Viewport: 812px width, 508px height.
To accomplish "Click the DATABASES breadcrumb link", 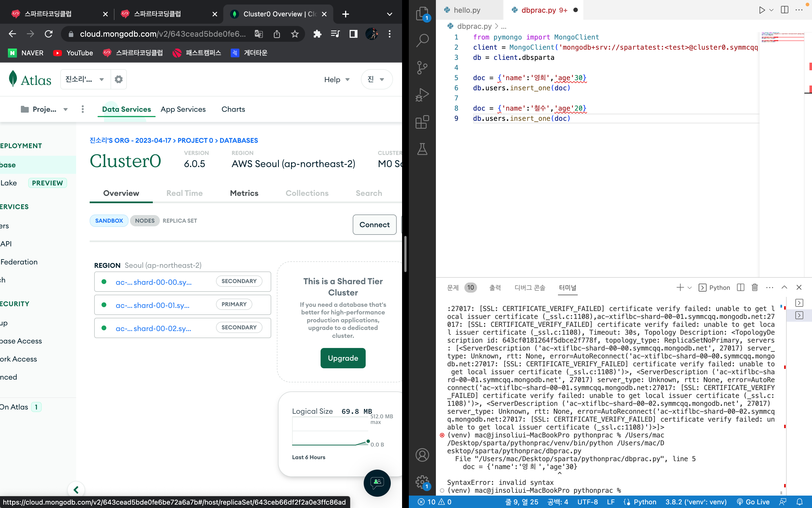I will (x=239, y=141).
